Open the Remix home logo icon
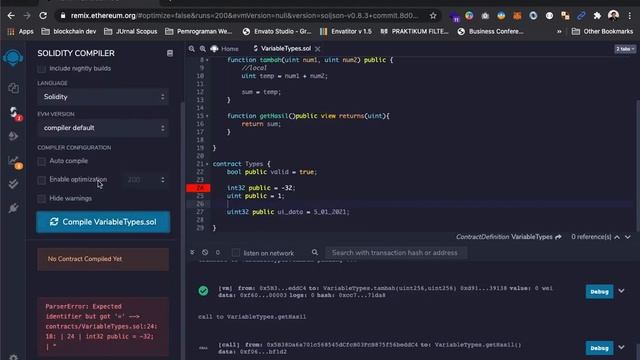This screenshot has height=360, width=640. [13, 58]
